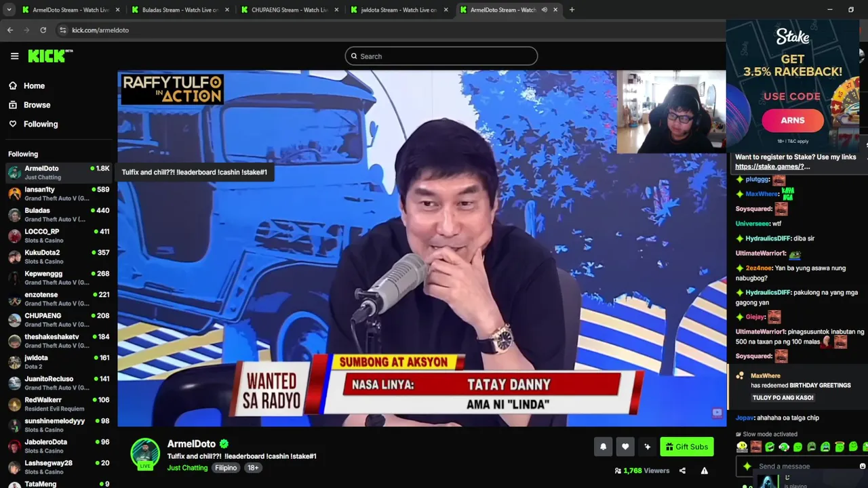Open sunshinemelodyyy channel in Following list
868x488 pixels.
58,425
